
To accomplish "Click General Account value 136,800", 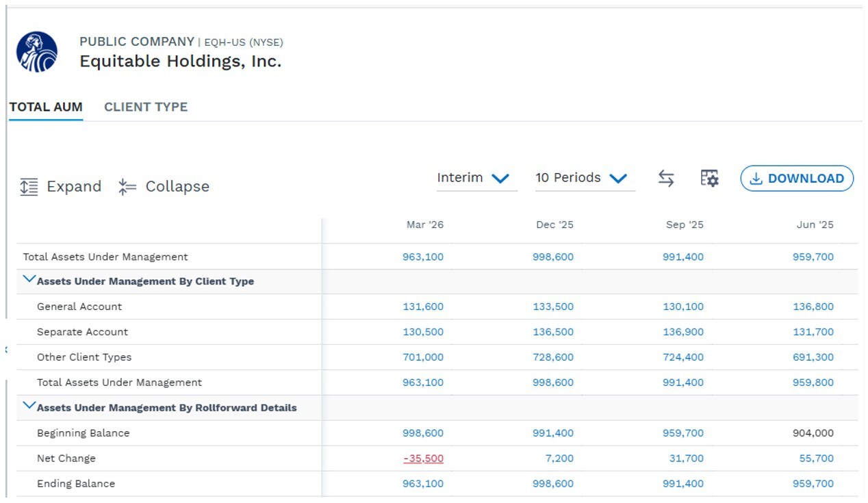I will [x=813, y=307].
